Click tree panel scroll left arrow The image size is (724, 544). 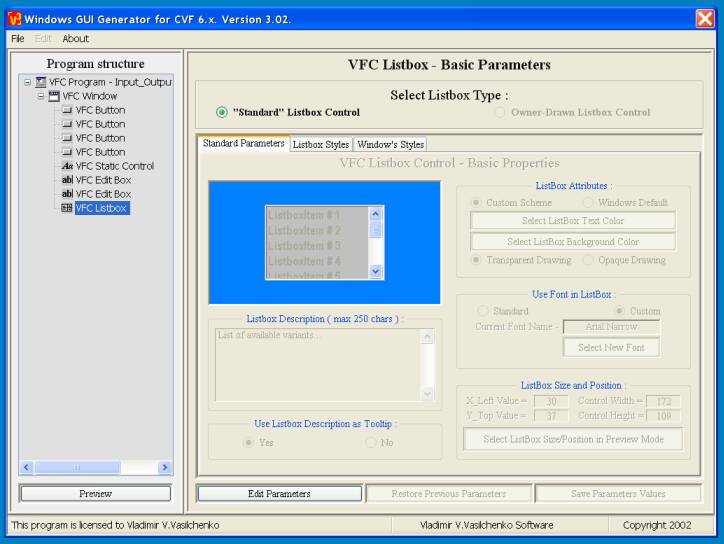[x=27, y=467]
